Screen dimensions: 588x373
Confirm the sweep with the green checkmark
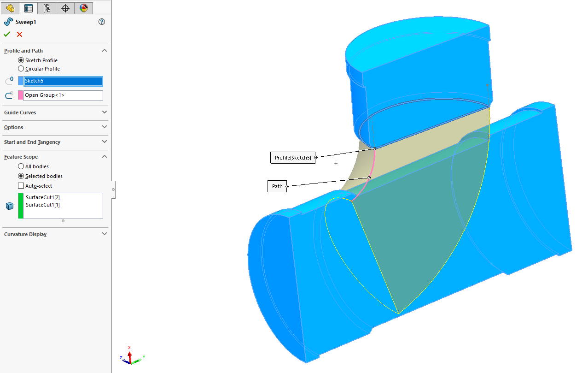click(6, 34)
